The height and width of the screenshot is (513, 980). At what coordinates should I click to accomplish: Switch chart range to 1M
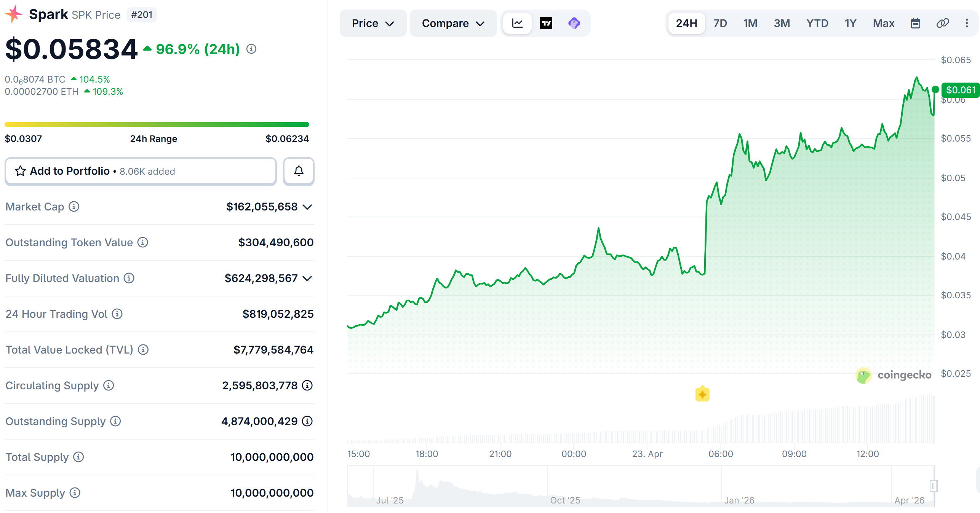point(750,23)
